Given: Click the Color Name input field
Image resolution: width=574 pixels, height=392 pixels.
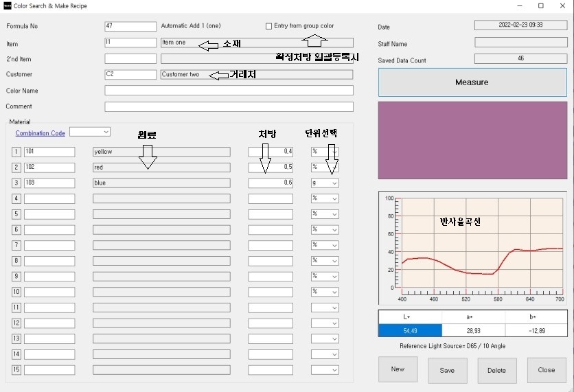Looking at the screenshot, I should [229, 91].
